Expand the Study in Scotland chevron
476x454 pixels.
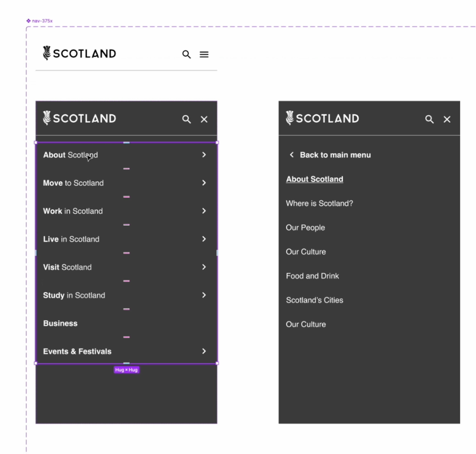point(204,295)
